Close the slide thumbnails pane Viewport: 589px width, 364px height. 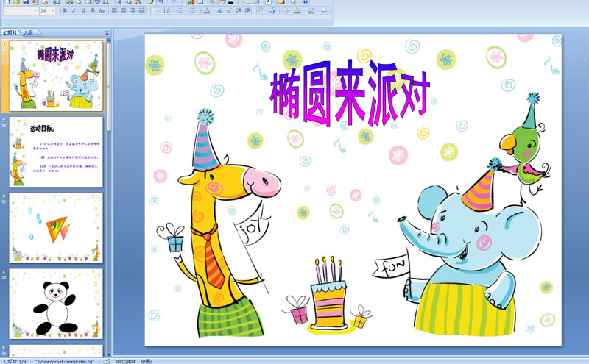107,33
